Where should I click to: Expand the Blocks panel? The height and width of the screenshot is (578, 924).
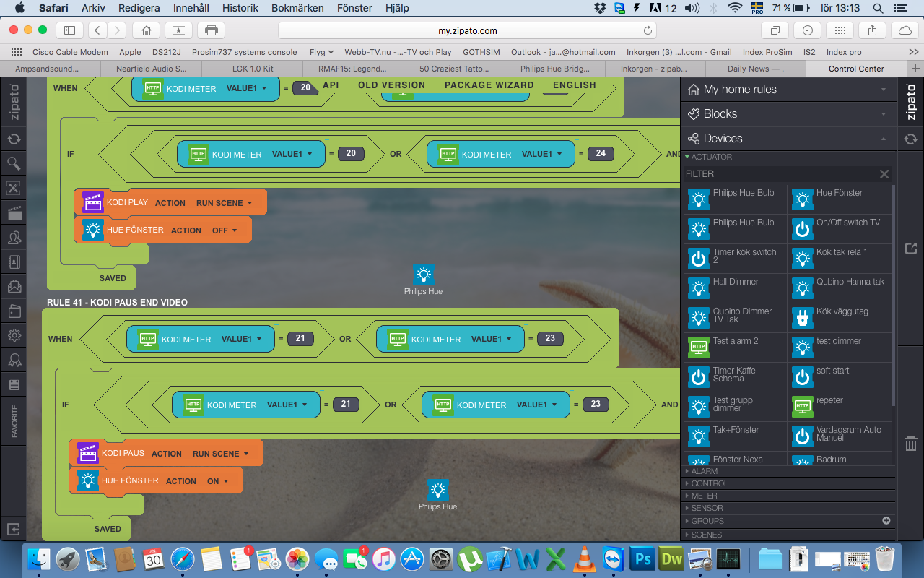[x=788, y=113]
